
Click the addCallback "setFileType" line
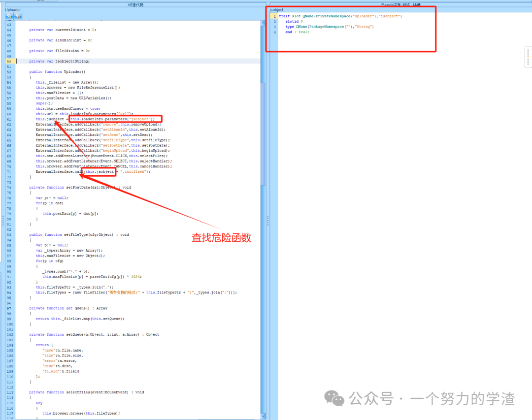coord(103,140)
